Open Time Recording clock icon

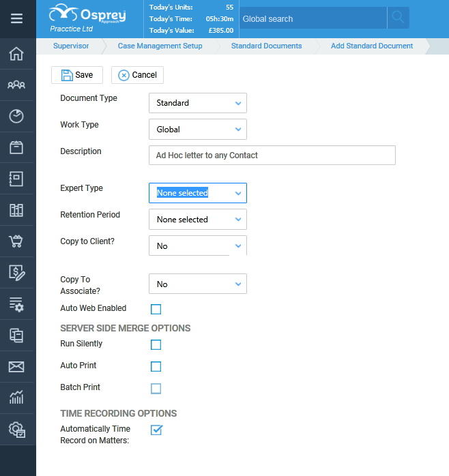coord(16,116)
